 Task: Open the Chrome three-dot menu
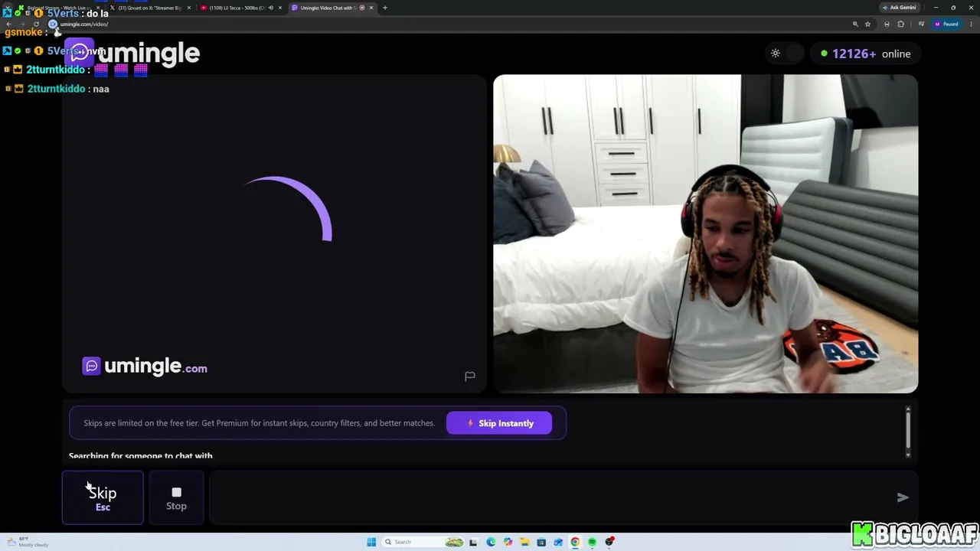point(970,24)
